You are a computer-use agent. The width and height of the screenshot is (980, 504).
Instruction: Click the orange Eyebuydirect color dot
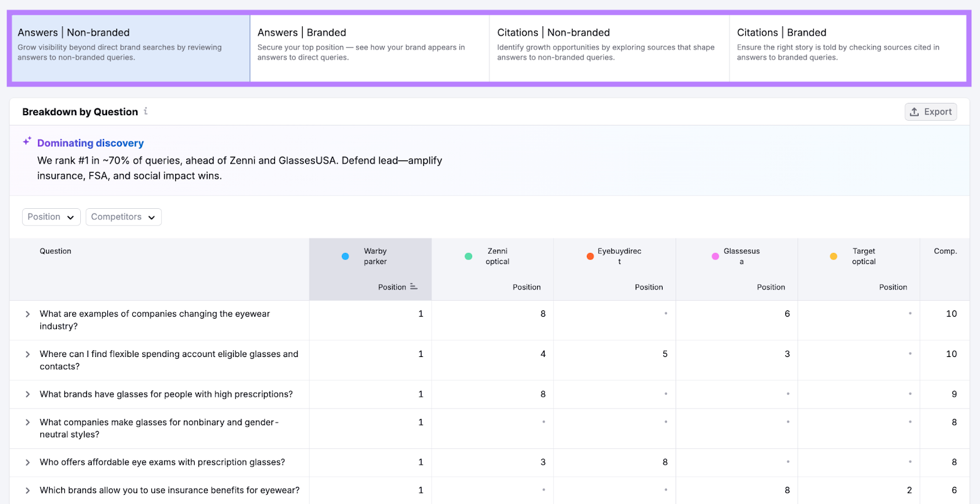click(590, 256)
